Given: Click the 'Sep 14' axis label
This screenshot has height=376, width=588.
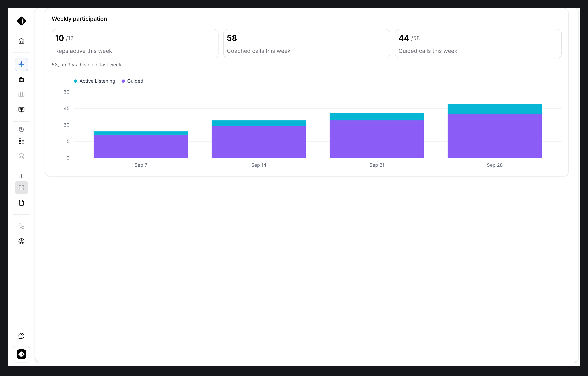Looking at the screenshot, I should coord(259,165).
